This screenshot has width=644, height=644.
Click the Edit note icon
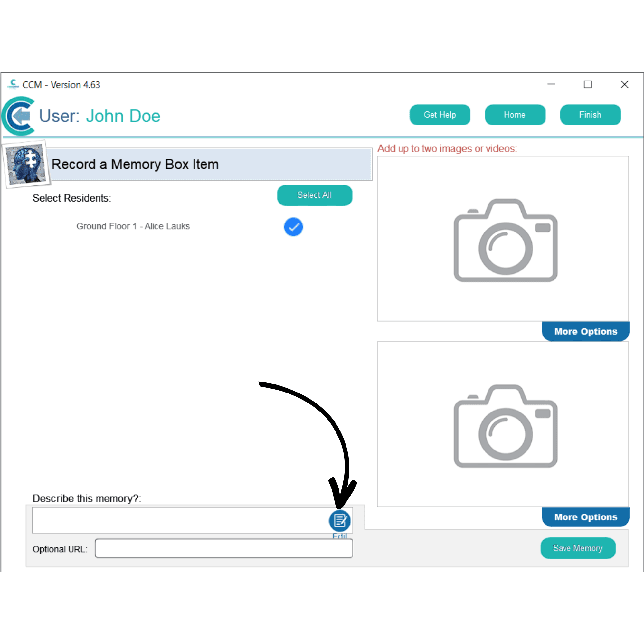tap(339, 520)
